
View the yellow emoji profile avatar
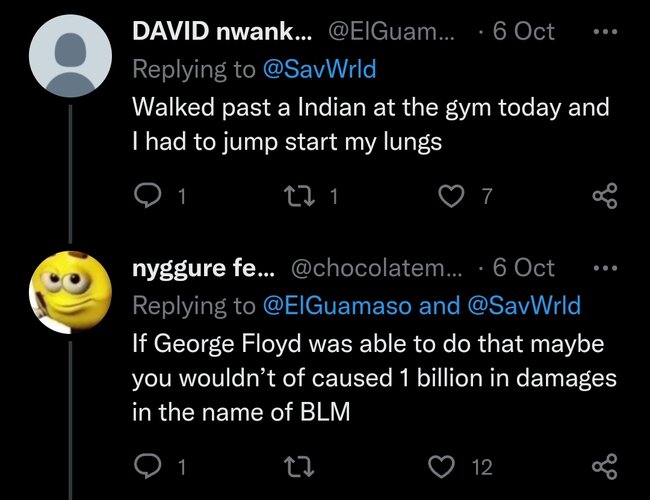[70, 292]
